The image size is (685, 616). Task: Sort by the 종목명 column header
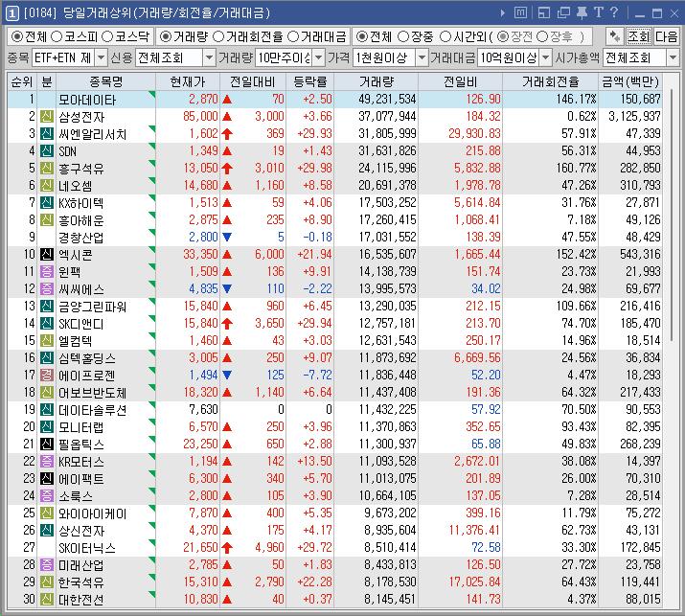point(105,81)
